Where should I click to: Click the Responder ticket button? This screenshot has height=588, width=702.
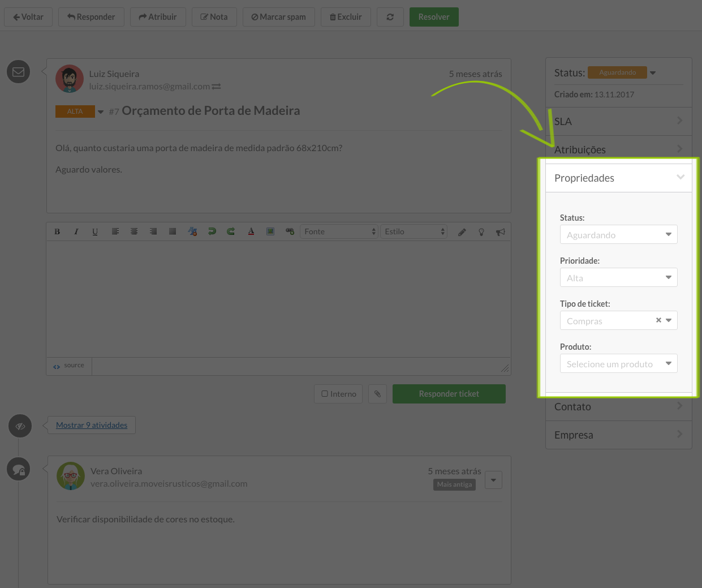pos(449,394)
